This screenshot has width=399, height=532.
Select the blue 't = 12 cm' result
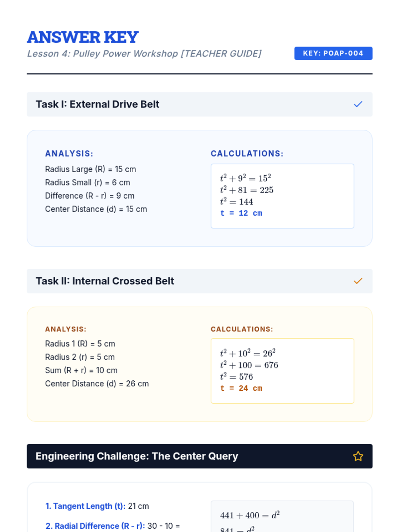point(241,213)
